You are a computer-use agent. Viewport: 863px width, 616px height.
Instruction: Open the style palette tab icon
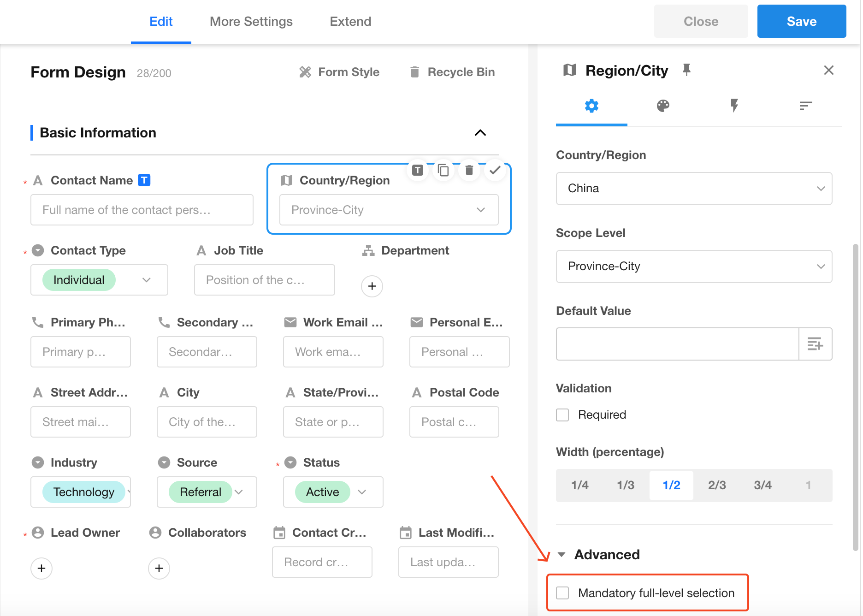pos(662,106)
